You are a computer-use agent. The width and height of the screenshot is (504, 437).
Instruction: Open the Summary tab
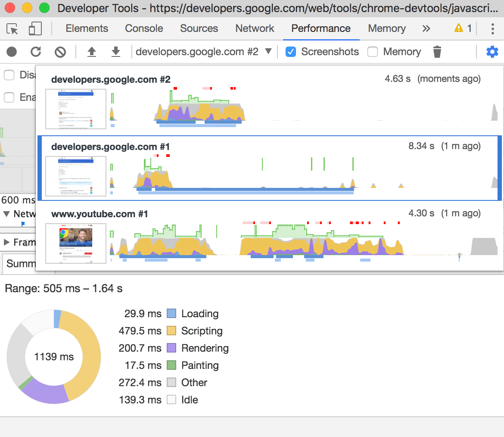click(x=21, y=263)
